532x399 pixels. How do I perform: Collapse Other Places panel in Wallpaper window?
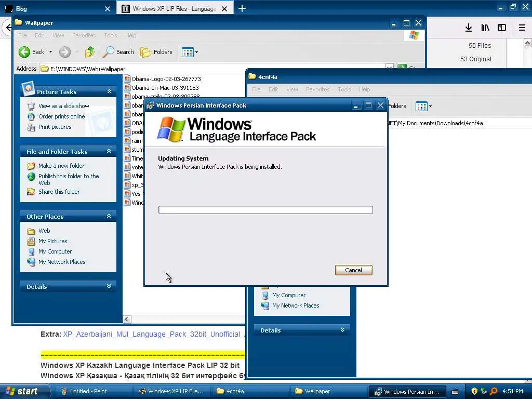[x=109, y=216]
